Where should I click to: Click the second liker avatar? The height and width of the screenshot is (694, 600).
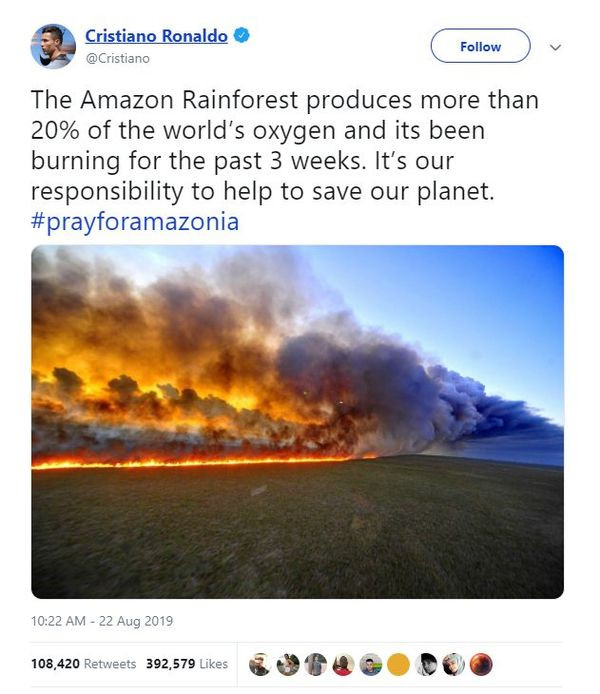288,664
